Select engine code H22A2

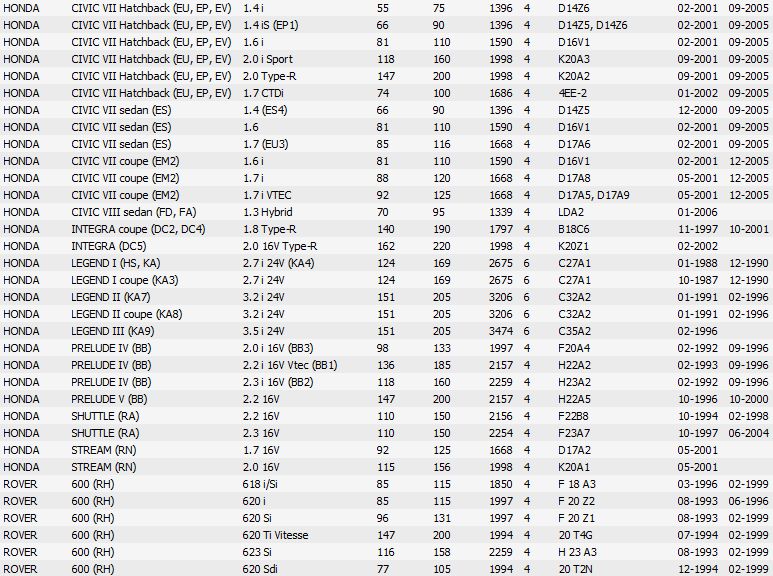tap(574, 365)
